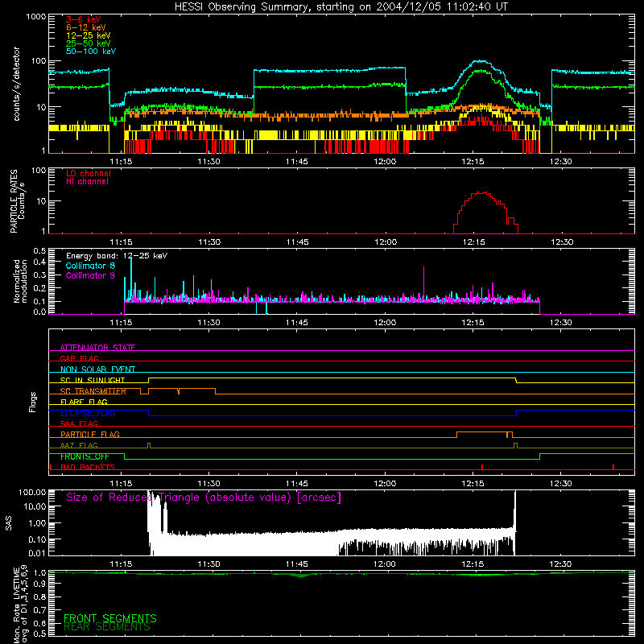
Task: Click the tall magenta Collimator 9 spike
Action: click(x=424, y=283)
